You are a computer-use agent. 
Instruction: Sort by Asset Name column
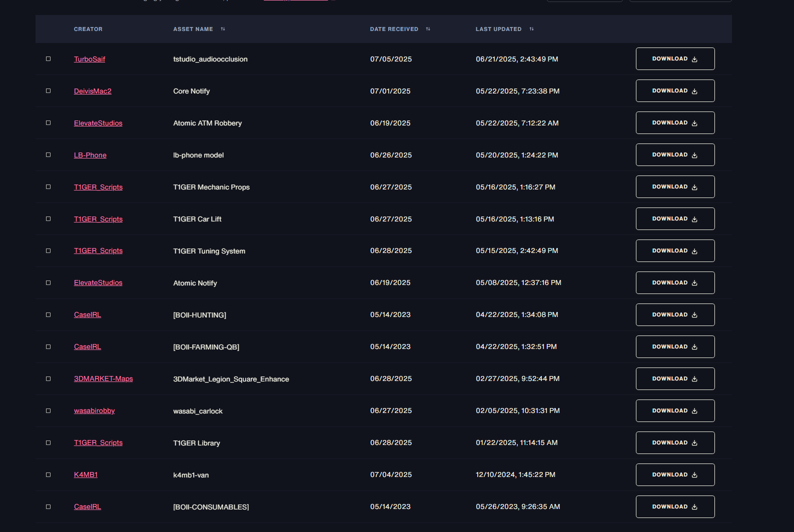(223, 29)
